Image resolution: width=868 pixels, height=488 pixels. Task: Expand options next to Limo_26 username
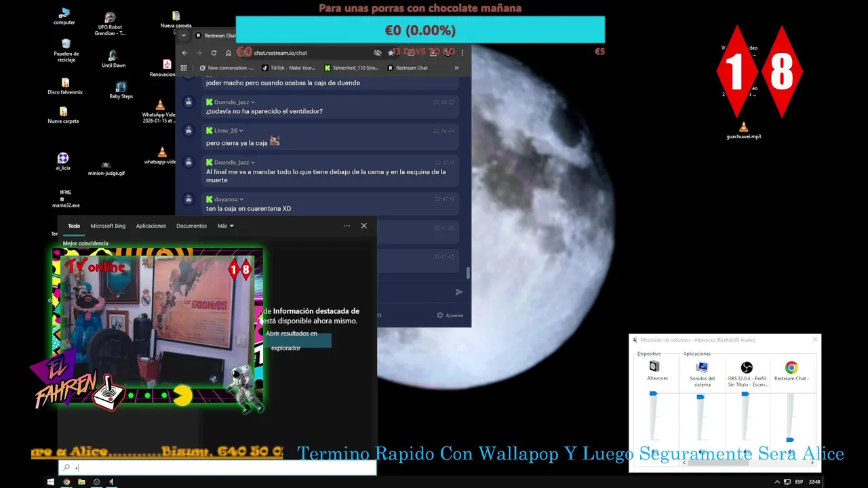[241, 131]
